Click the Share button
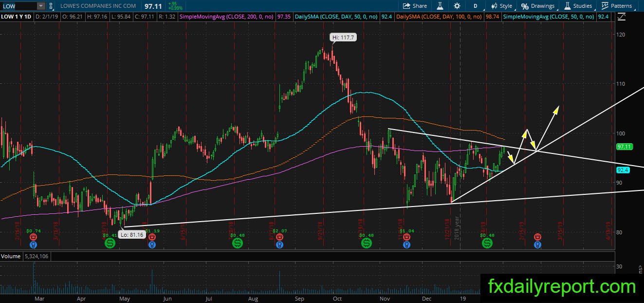 click(415, 6)
